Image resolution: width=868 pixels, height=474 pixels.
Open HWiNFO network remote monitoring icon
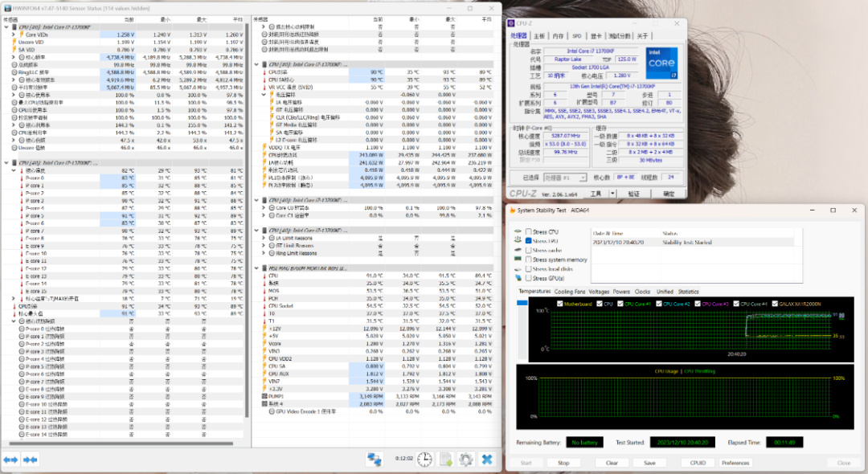pos(374,460)
